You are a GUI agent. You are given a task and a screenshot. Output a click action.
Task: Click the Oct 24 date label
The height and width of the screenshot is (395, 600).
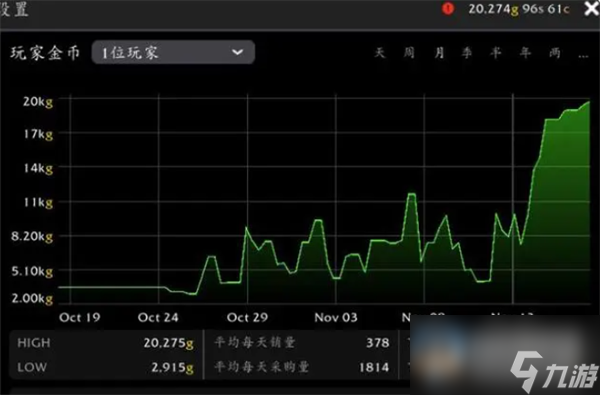pos(158,317)
